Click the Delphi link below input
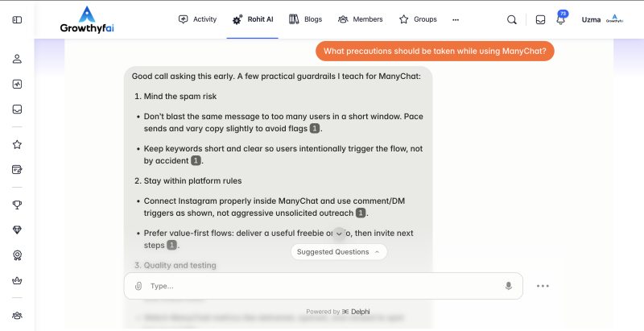Image resolution: width=644 pixels, height=331 pixels. 355,312
